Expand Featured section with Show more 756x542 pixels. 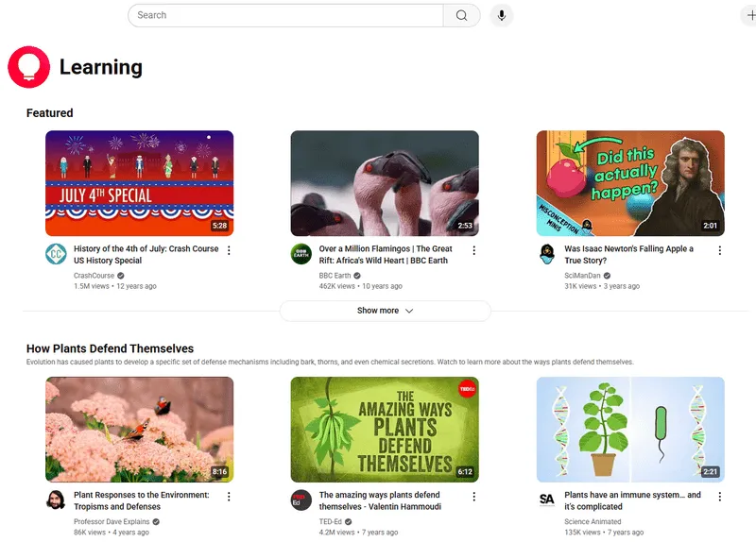386,311
